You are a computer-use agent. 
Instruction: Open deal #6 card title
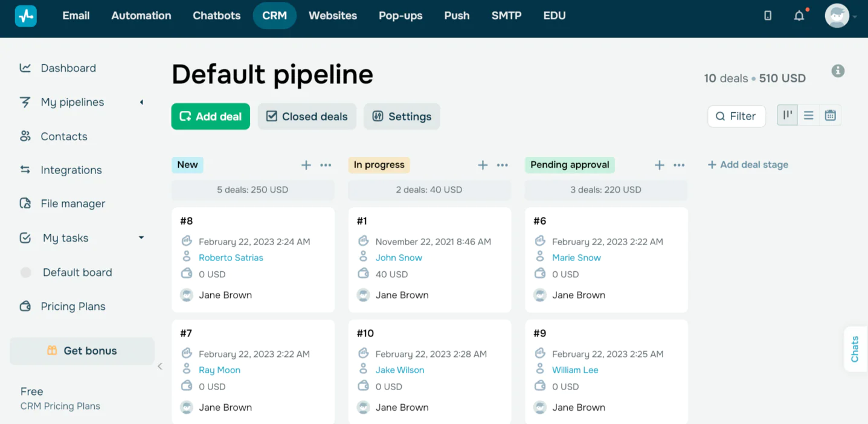pos(540,221)
